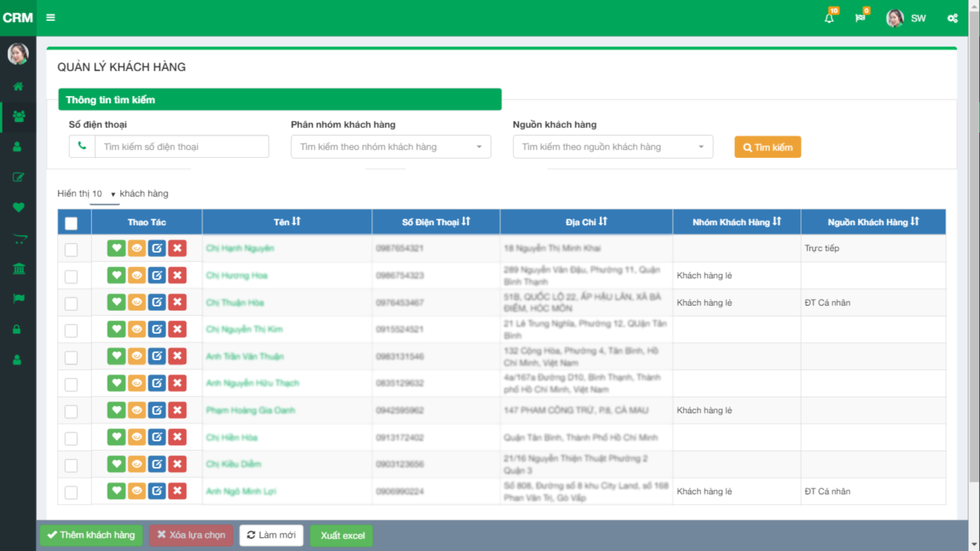Open the hamburger menu in top bar
Viewport: 980px width, 551px height.
(x=50, y=18)
